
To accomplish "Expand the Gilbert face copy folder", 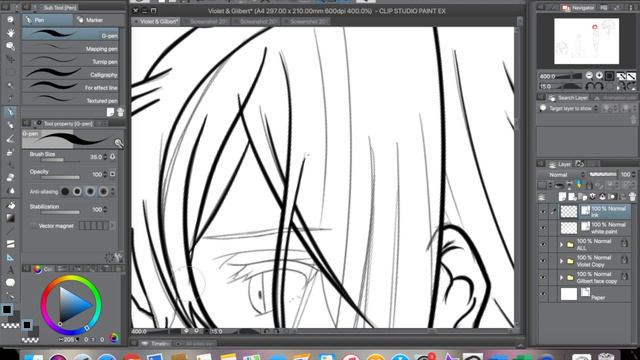I will pos(561,277).
